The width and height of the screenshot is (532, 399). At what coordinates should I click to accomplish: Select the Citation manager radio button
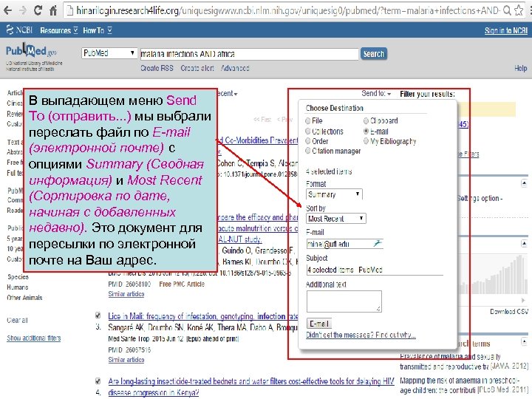[x=307, y=151]
